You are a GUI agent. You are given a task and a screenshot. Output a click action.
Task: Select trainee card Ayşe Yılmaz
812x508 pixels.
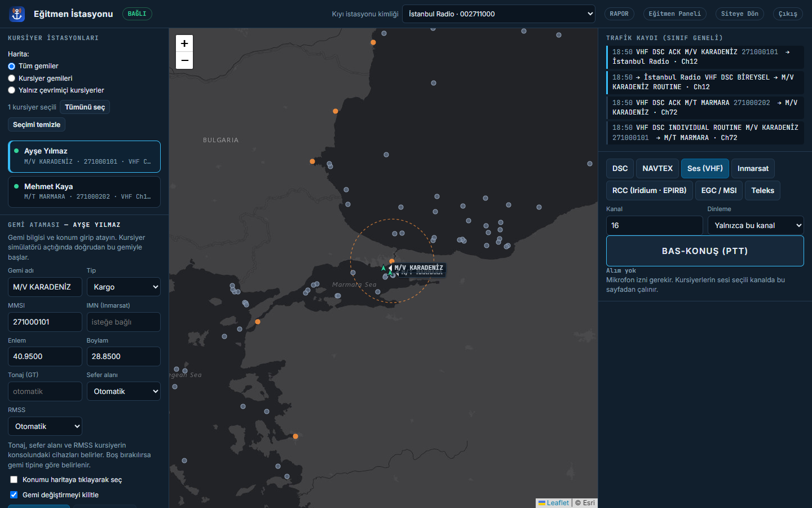pos(84,156)
